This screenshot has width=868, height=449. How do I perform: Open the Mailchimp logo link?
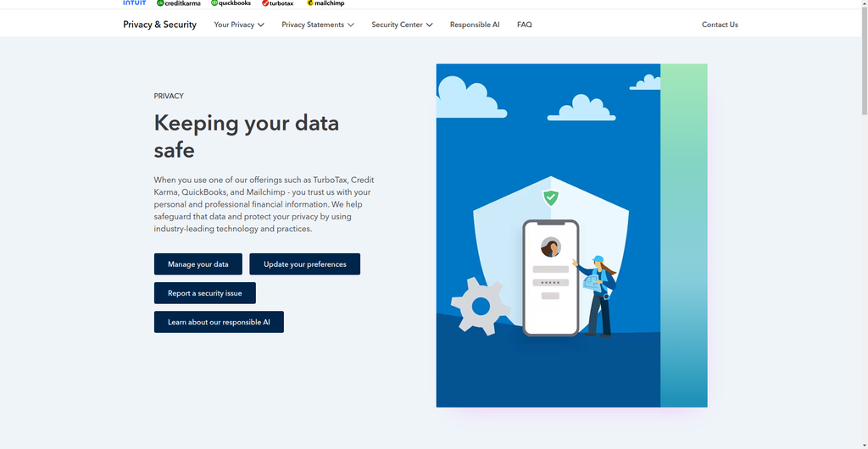[325, 3]
